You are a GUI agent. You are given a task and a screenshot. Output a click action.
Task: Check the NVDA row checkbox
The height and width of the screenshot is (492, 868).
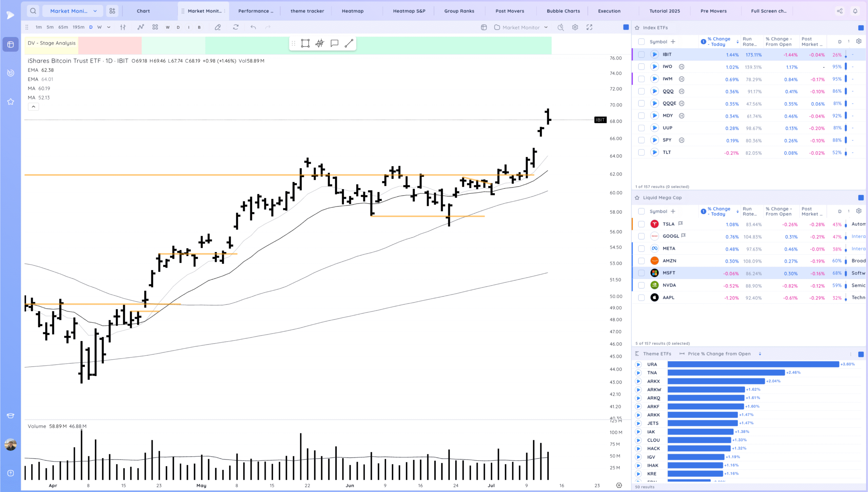click(x=641, y=285)
